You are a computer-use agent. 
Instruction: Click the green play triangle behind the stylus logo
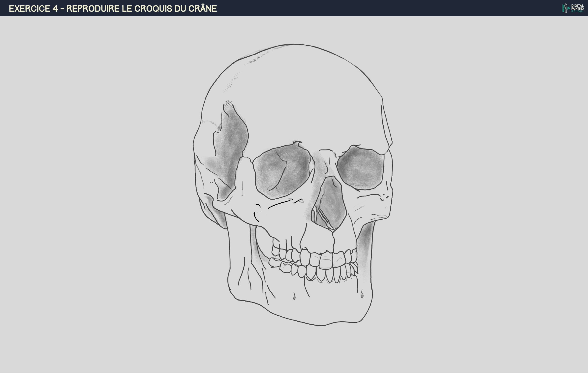pos(568,8)
